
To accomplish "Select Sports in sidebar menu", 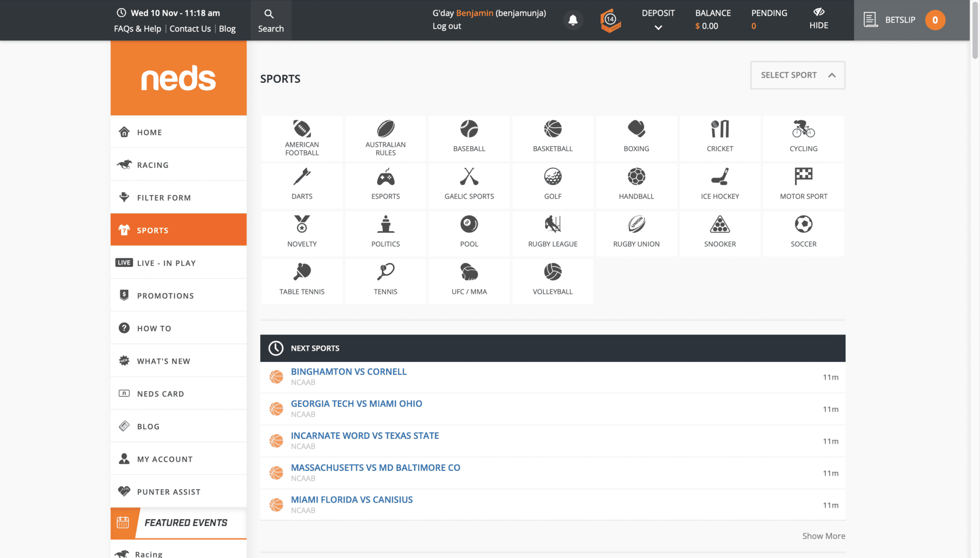I will [x=178, y=230].
